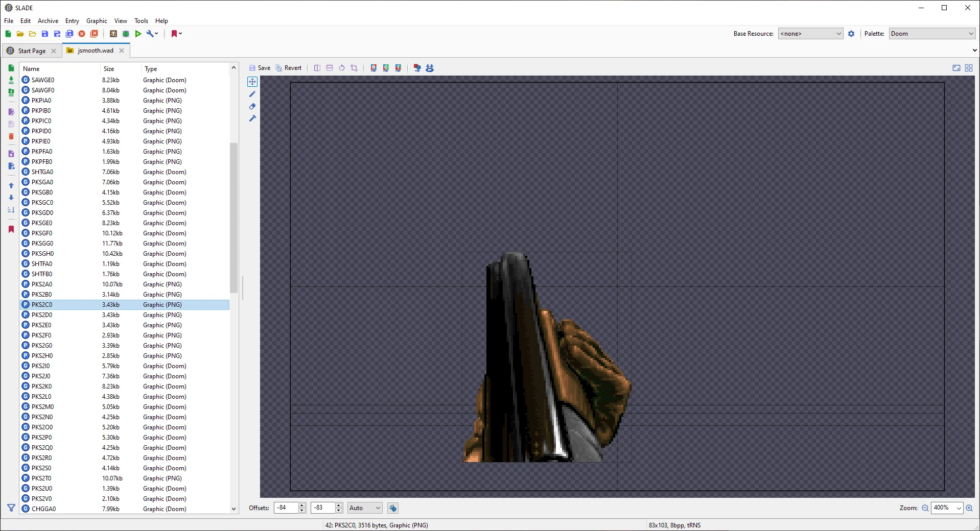The height and width of the screenshot is (531, 980).
Task: Click the Convert To shapes icon
Action: point(417,68)
